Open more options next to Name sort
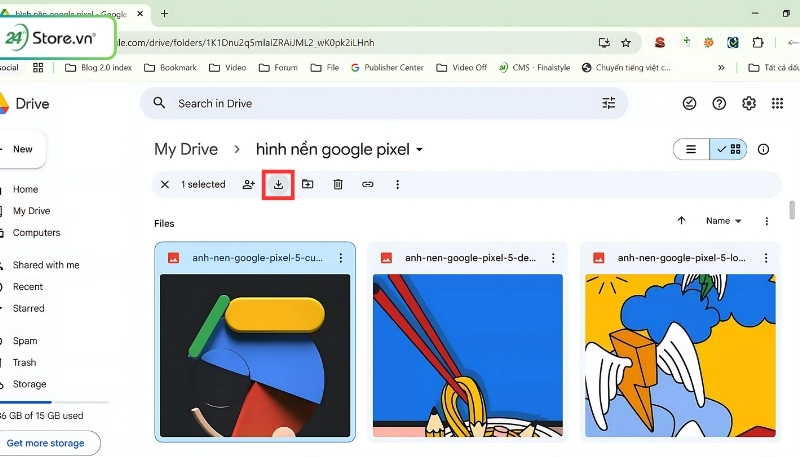The image size is (800, 457). (766, 221)
